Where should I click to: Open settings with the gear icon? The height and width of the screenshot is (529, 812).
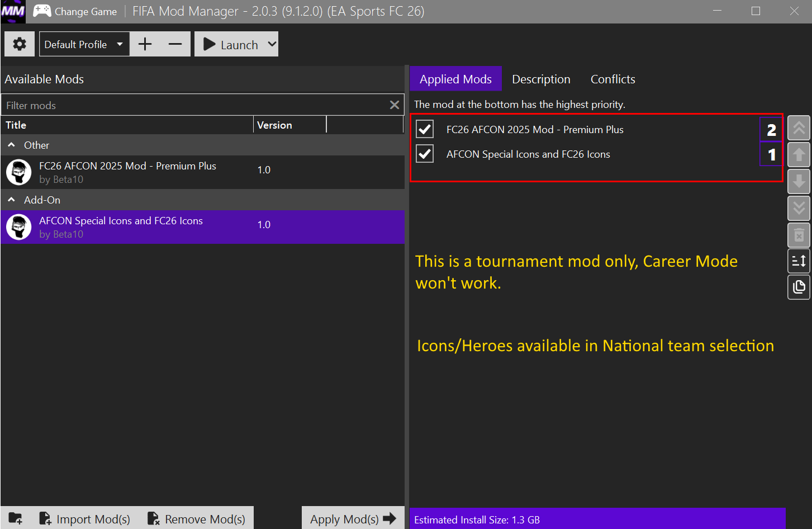20,44
